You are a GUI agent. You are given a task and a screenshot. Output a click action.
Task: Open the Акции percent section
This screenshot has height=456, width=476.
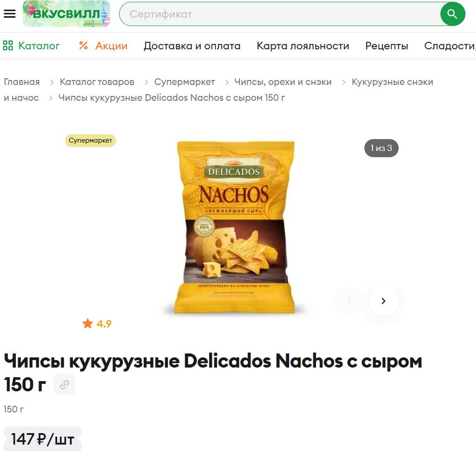[103, 46]
